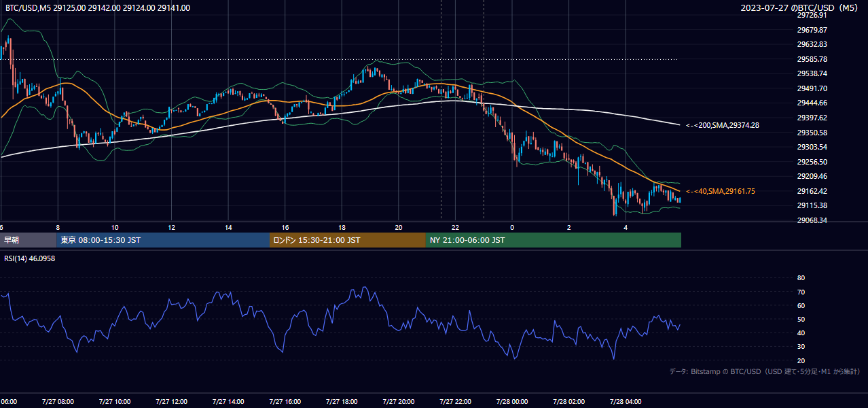
Task: Click price axis value 29632.83
Action: coord(812,44)
